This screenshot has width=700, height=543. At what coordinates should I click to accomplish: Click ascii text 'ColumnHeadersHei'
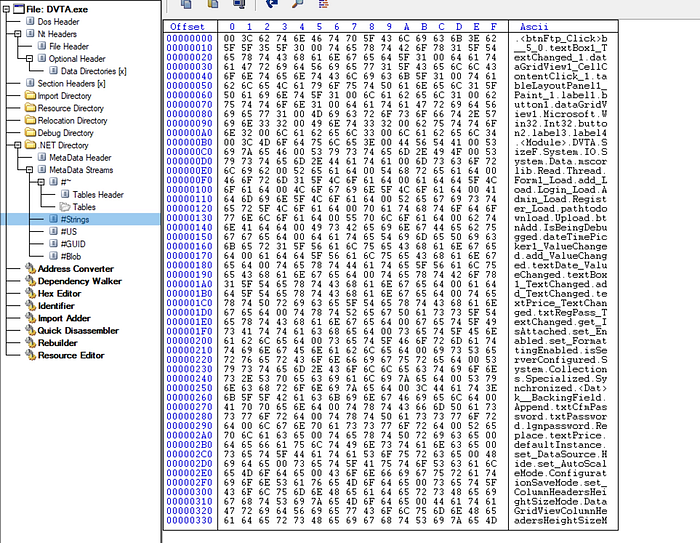click(x=561, y=492)
